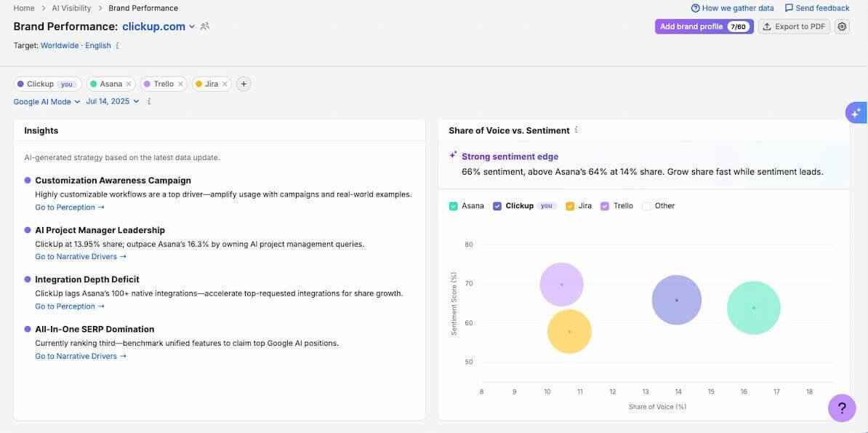Open the Google AI Mode dropdown
This screenshot has height=433, width=868.
47,101
